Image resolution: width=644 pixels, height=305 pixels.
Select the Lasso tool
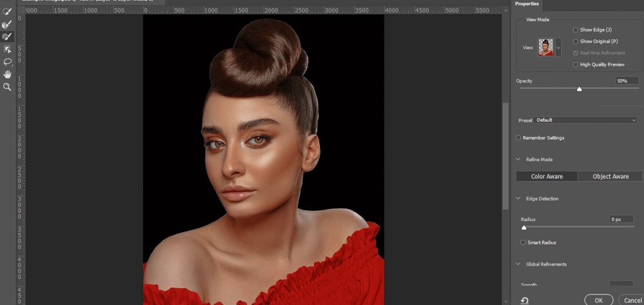(x=7, y=62)
